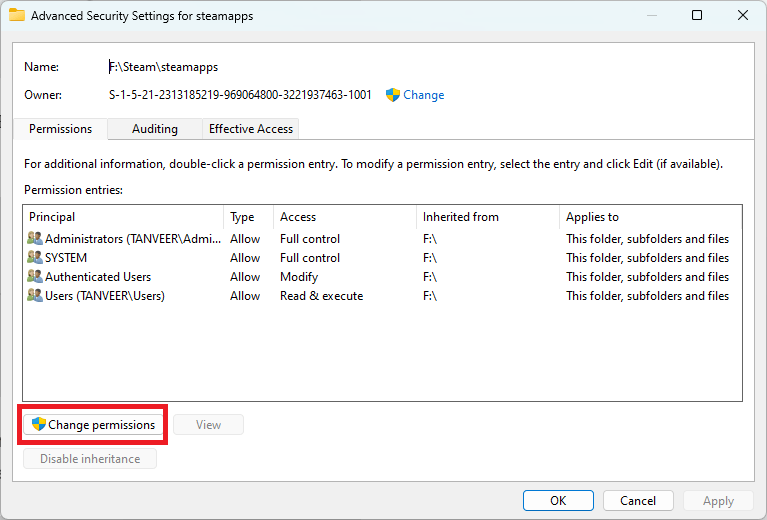The image size is (767, 520).
Task: Click in the folder Name path field
Action: [163, 67]
